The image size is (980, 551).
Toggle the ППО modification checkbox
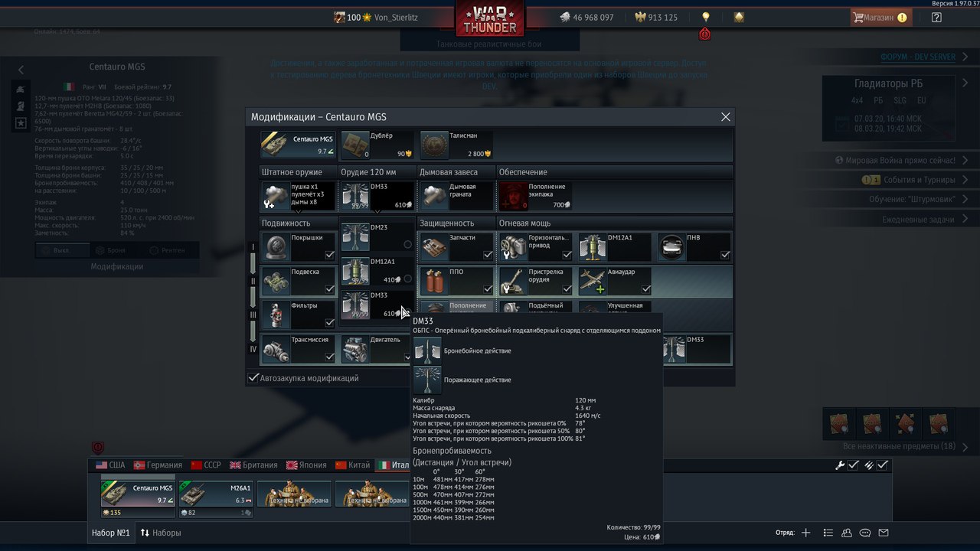(488, 289)
